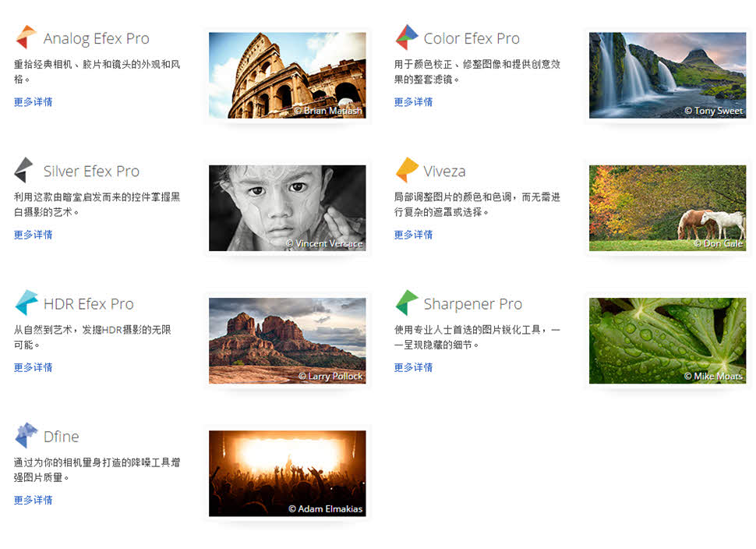The height and width of the screenshot is (549, 756).
Task: View the black-and-white child portrait thumbnail
Action: pos(288,208)
